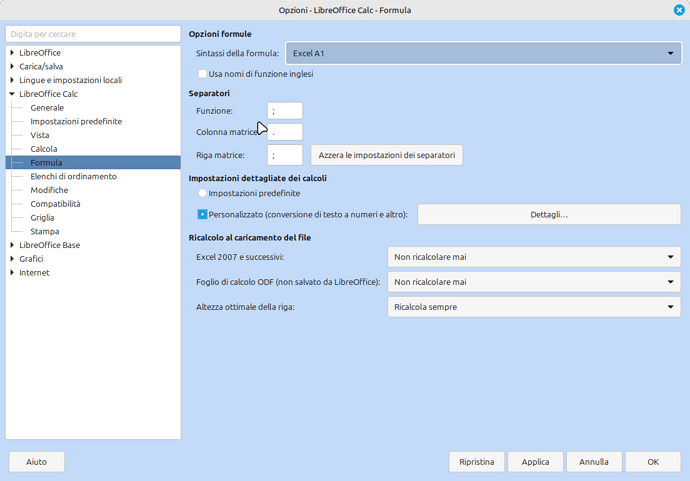Select 'Impostazioni predefinite' radio button

pos(202,193)
